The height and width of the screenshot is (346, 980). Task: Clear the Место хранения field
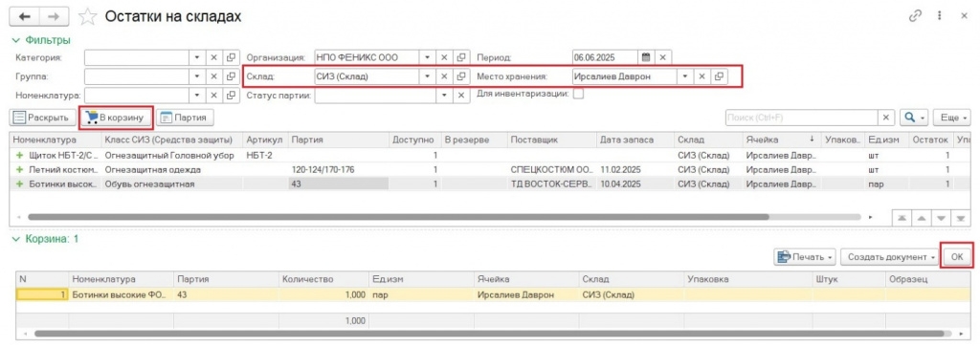(702, 76)
